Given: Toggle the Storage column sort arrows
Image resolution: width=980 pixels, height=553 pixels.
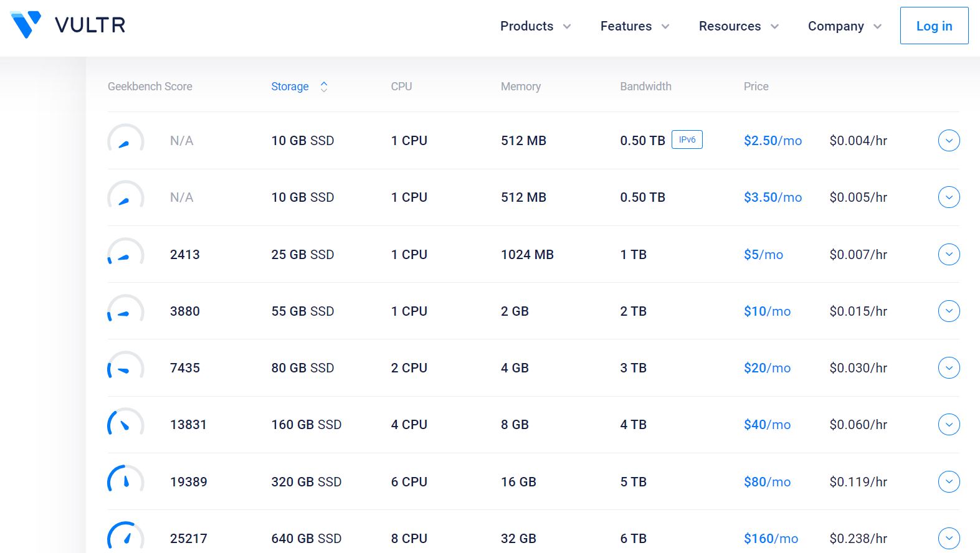Looking at the screenshot, I should click(324, 87).
